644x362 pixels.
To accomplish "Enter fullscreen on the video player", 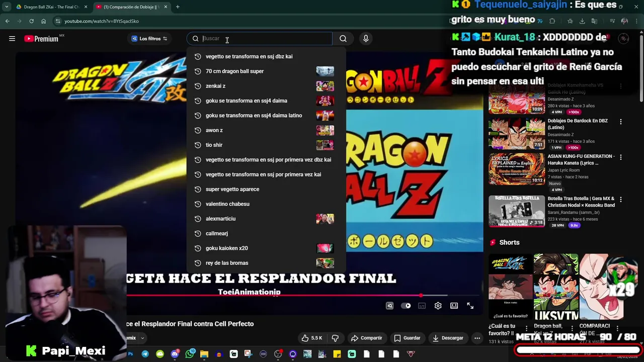I will pos(470,306).
